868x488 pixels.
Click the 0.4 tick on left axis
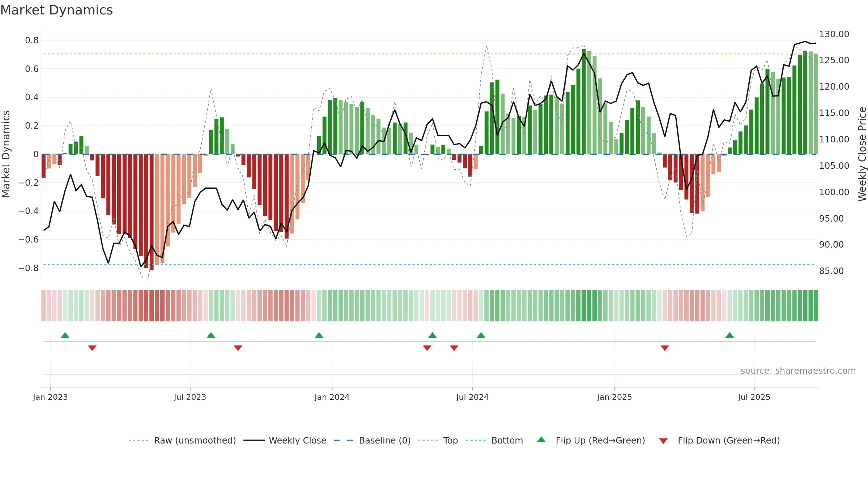pos(32,97)
